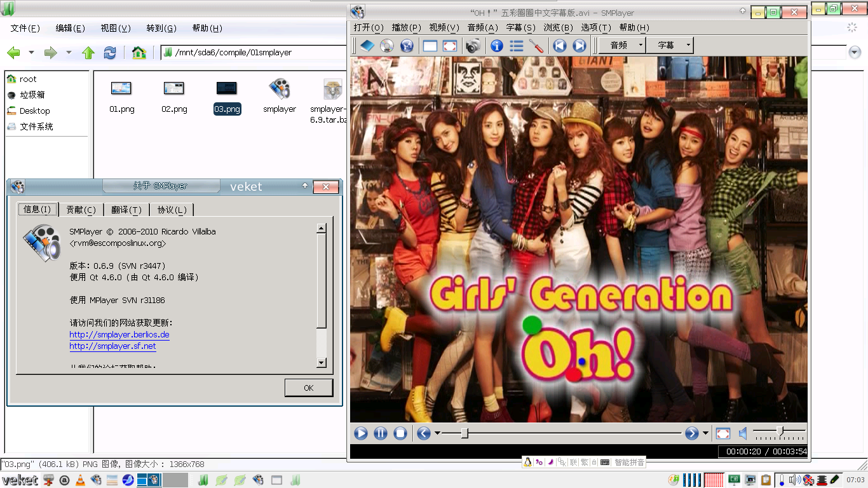Image resolution: width=868 pixels, height=488 pixels.
Task: Stop the video playback
Action: (x=400, y=433)
